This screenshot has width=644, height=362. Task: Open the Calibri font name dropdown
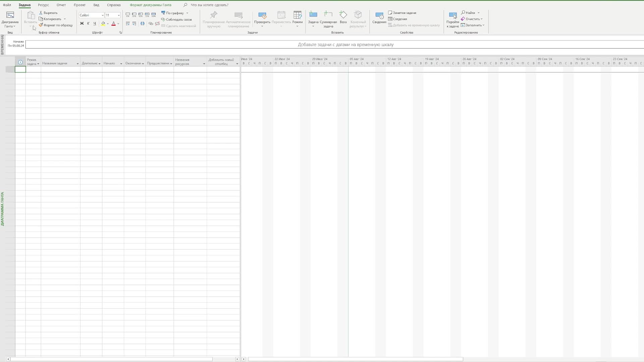(x=102, y=15)
